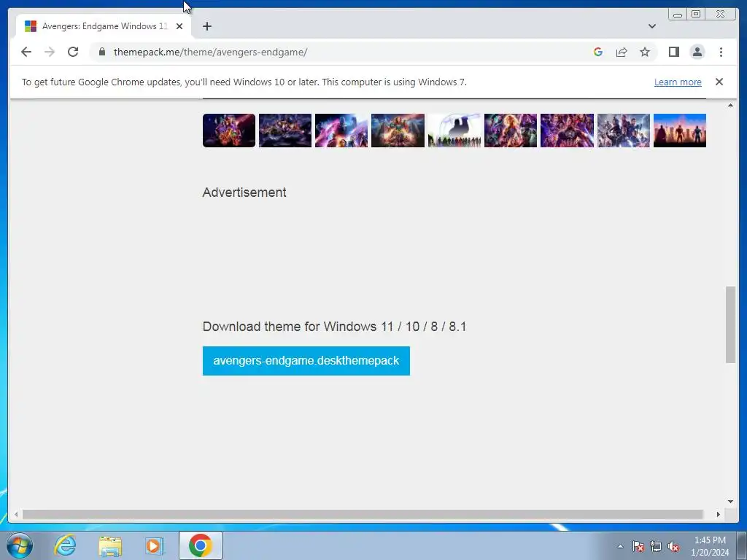Open seventh purple Avengers wallpaper thumbnail
Viewport: 747px width, 560px height.
click(567, 131)
